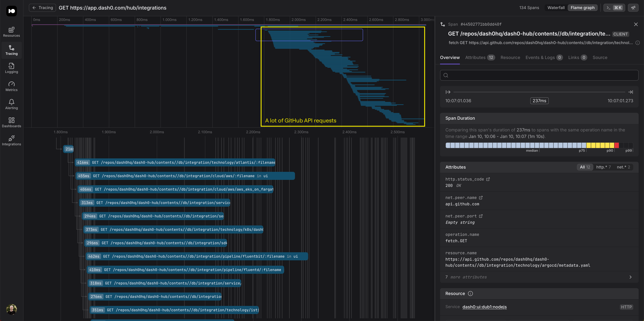Open the Resources sidebar section
The width and height of the screenshot is (644, 321).
pos(12,32)
